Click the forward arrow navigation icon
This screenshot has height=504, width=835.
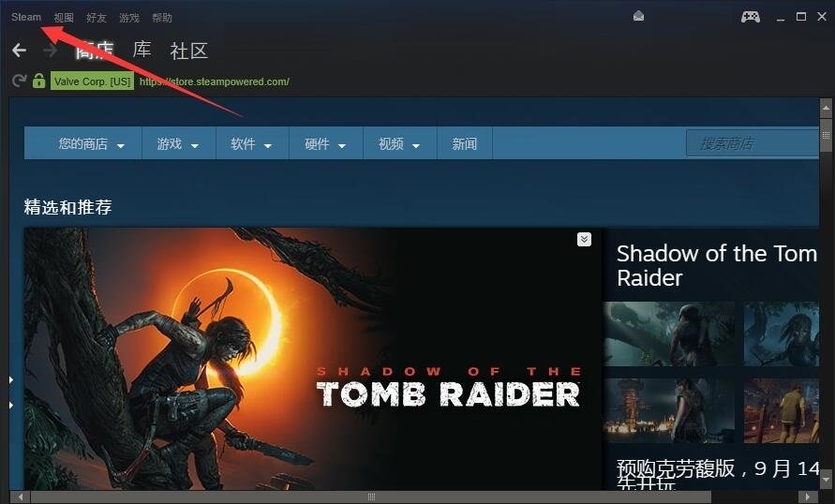point(50,51)
